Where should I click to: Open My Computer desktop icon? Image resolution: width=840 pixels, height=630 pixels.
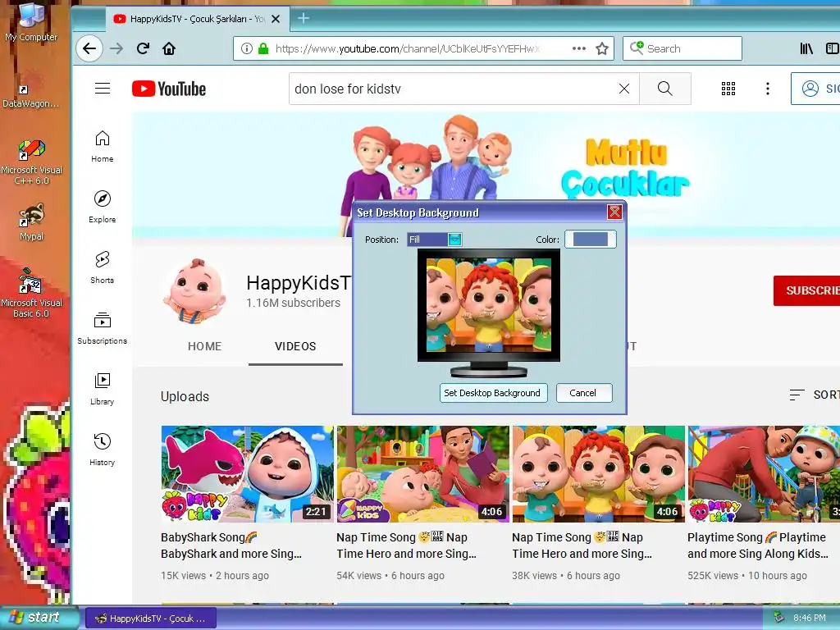point(31,22)
